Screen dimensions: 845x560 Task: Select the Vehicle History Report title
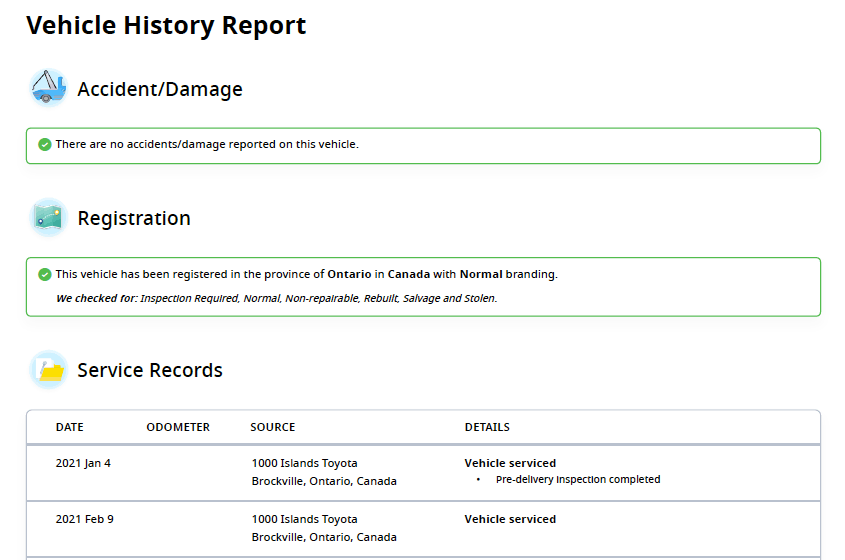[166, 26]
